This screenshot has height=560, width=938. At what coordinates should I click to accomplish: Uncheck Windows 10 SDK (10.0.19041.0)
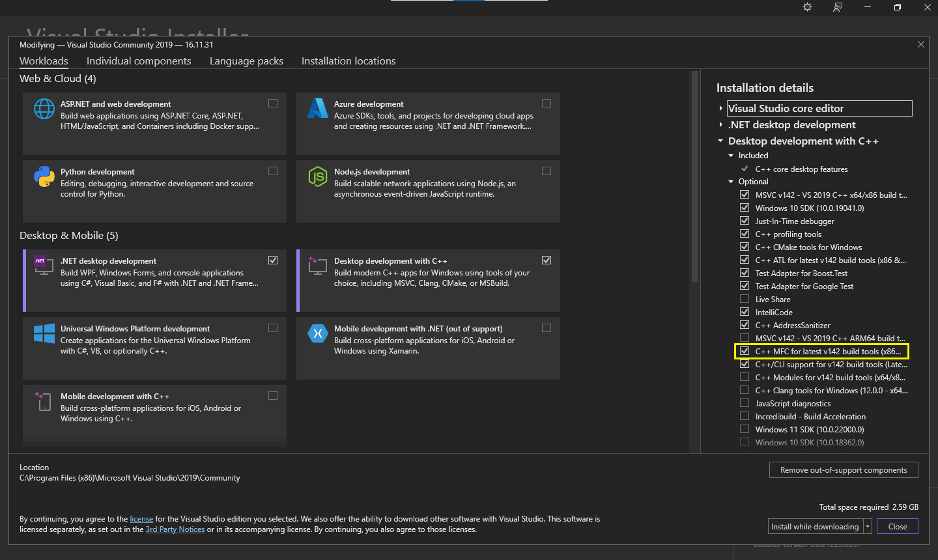pos(745,208)
